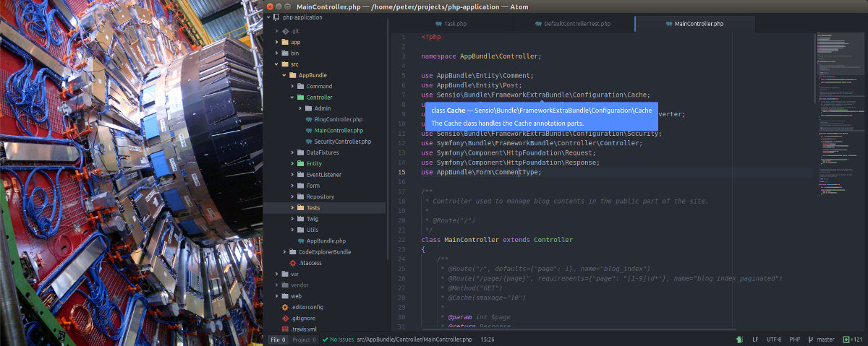
Task: Click the PHP elephant icon beside SecurityController.php
Action: pos(309,142)
